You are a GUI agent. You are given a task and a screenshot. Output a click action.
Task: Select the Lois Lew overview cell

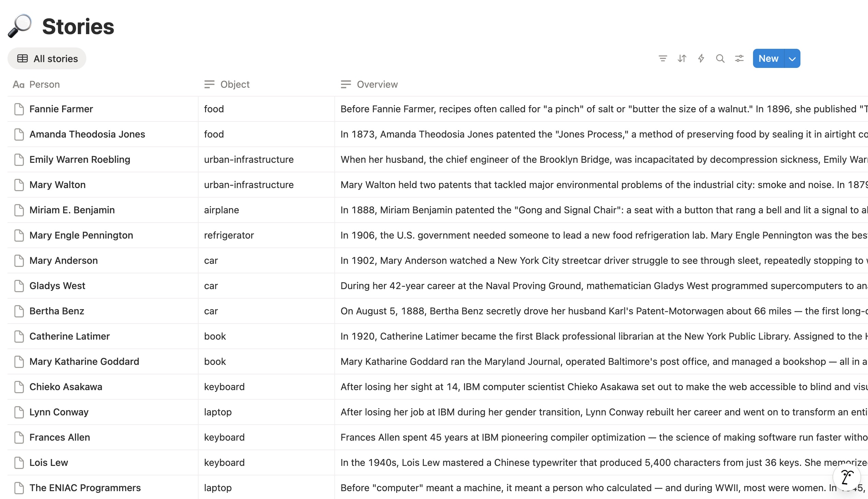tap(602, 463)
